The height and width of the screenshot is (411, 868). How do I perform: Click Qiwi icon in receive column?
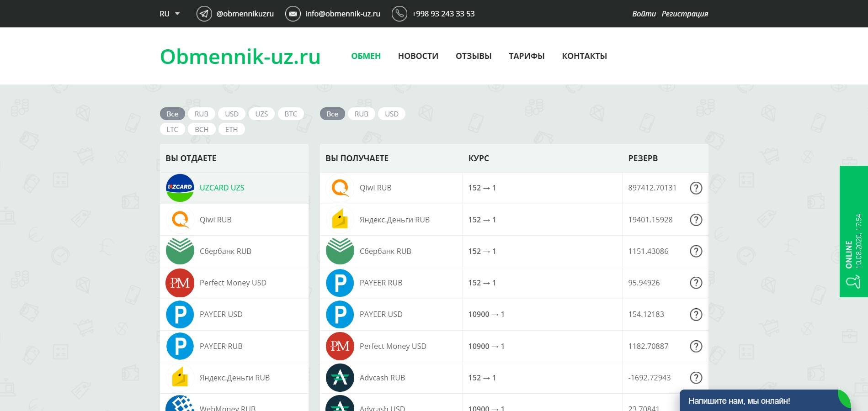pyautogui.click(x=340, y=188)
